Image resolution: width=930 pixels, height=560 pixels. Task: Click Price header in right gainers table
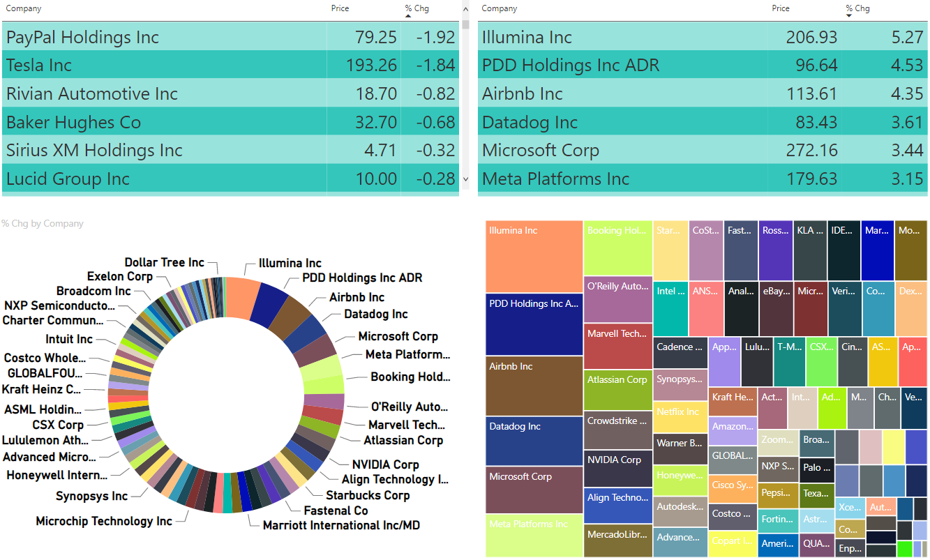click(781, 8)
